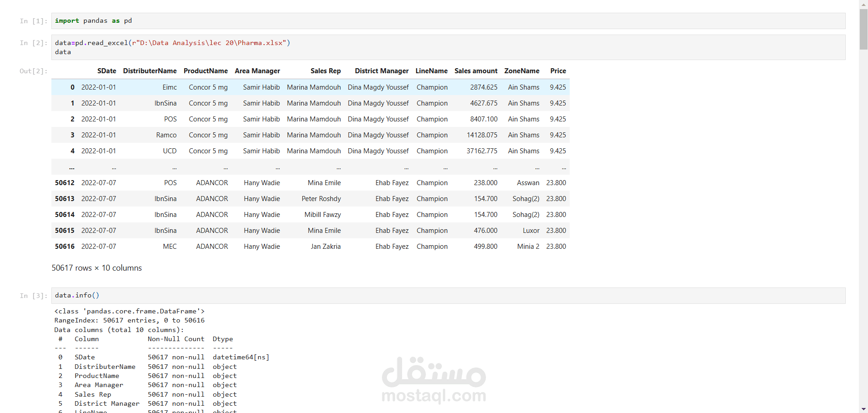Click the In [2] prompt label
This screenshot has width=868, height=413.
[x=33, y=43]
